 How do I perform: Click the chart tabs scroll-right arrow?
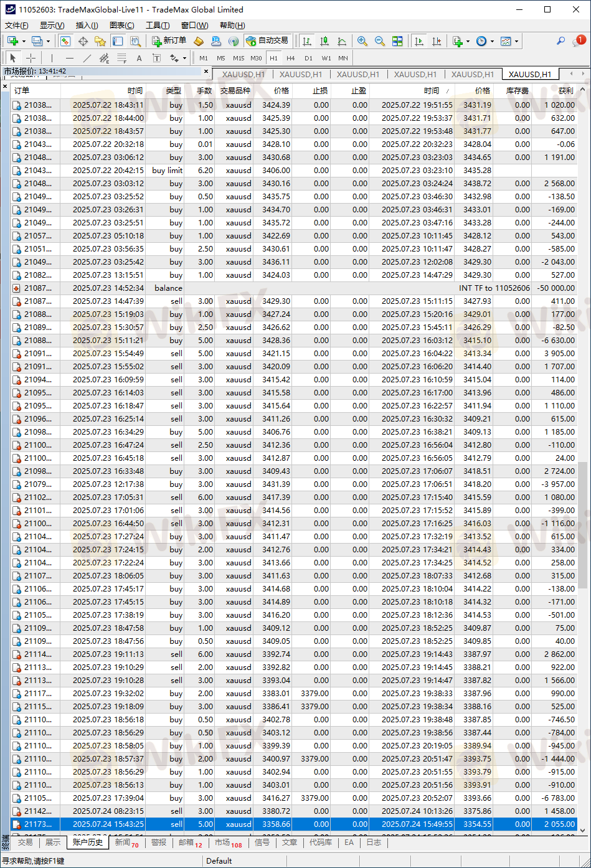click(x=584, y=73)
